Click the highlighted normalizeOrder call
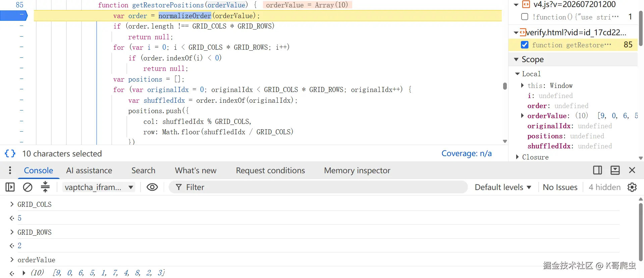This screenshot has width=644, height=278. (x=185, y=16)
